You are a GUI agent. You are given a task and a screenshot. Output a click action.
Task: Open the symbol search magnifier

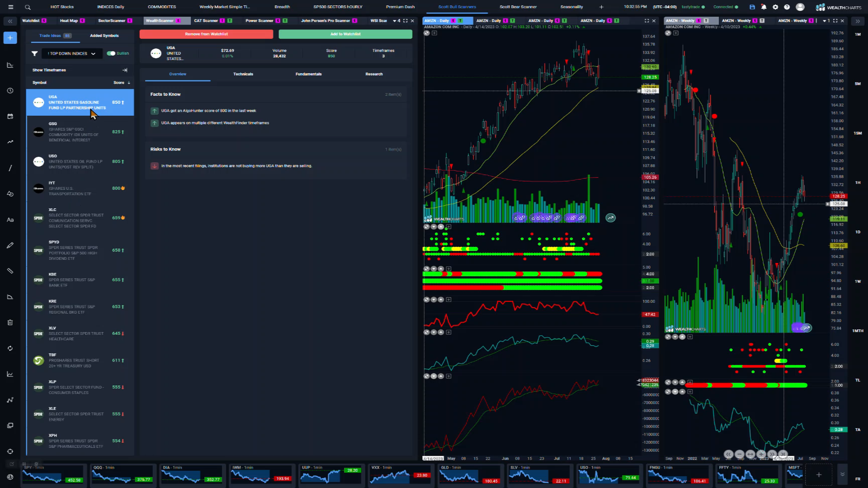pyautogui.click(x=28, y=7)
